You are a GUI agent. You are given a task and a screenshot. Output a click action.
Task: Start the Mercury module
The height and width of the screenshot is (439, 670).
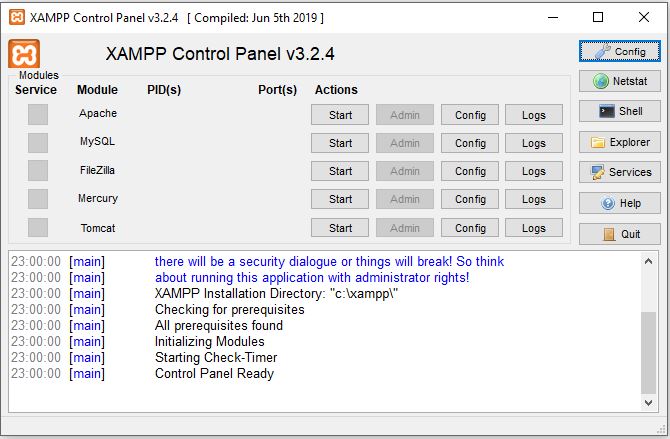(x=340, y=199)
